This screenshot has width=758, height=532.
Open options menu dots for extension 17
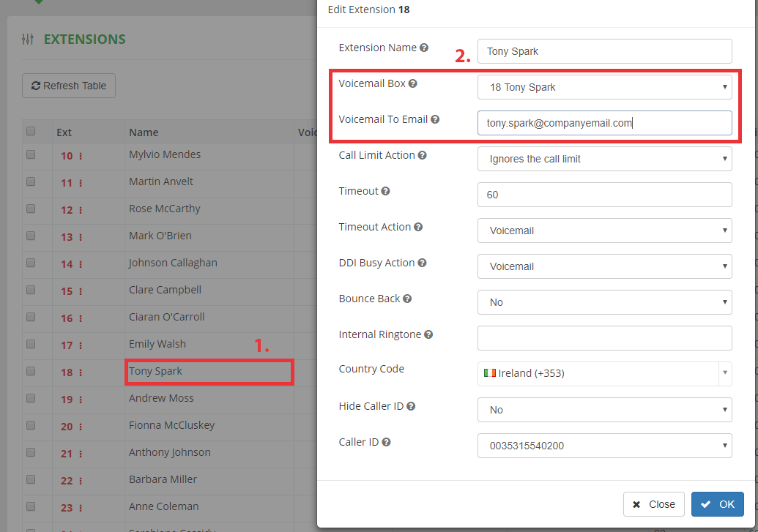point(81,345)
